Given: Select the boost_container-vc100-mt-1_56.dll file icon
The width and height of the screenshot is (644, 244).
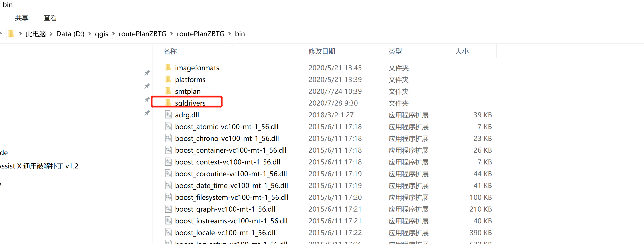Looking at the screenshot, I should click(168, 150).
